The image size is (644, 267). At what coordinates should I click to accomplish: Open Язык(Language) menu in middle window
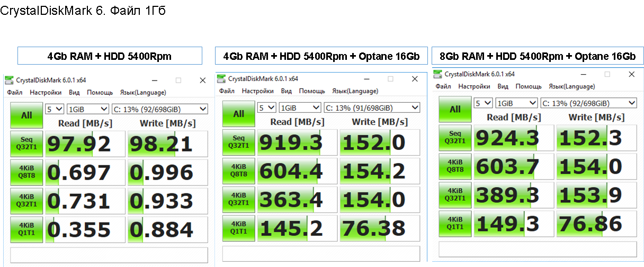point(355,91)
